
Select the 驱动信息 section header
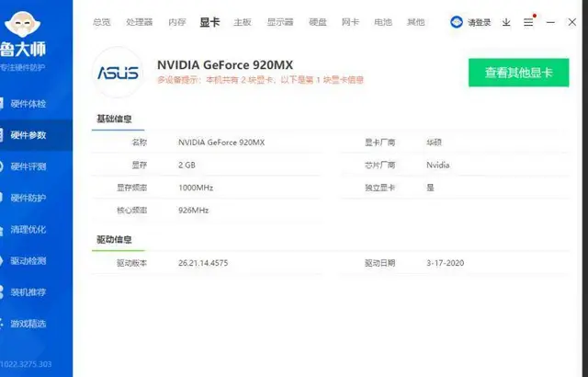(x=114, y=240)
